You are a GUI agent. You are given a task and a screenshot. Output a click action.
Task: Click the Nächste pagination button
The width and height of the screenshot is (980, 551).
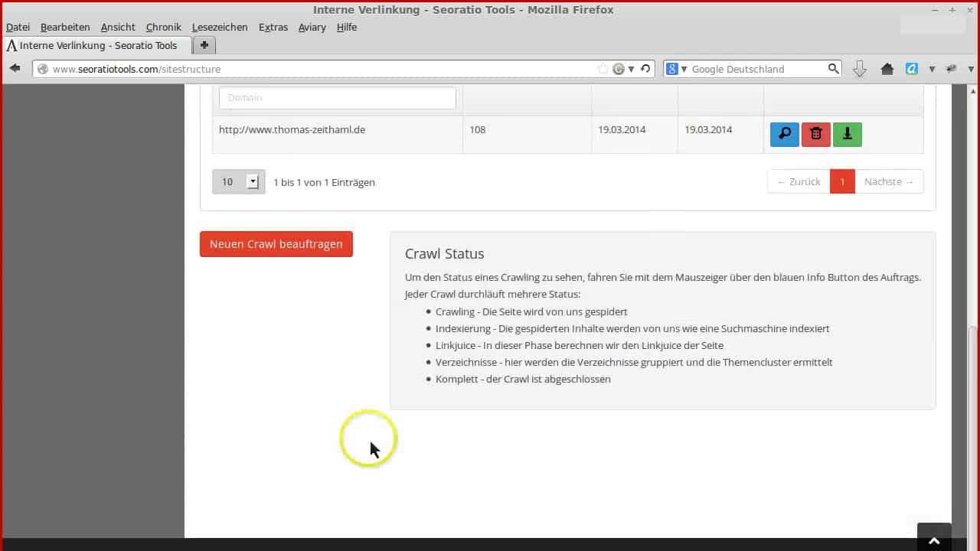pyautogui.click(x=889, y=181)
